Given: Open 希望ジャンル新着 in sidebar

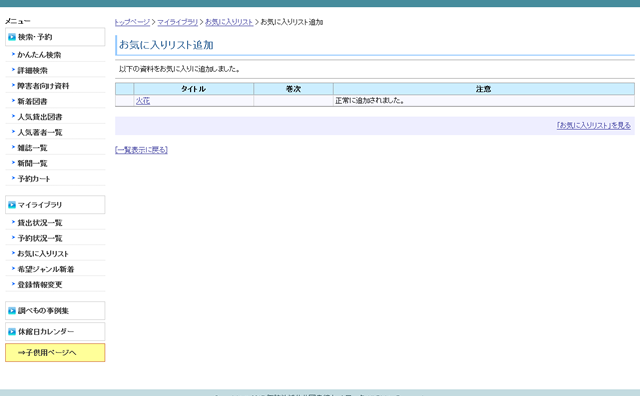Looking at the screenshot, I should coord(46,269).
